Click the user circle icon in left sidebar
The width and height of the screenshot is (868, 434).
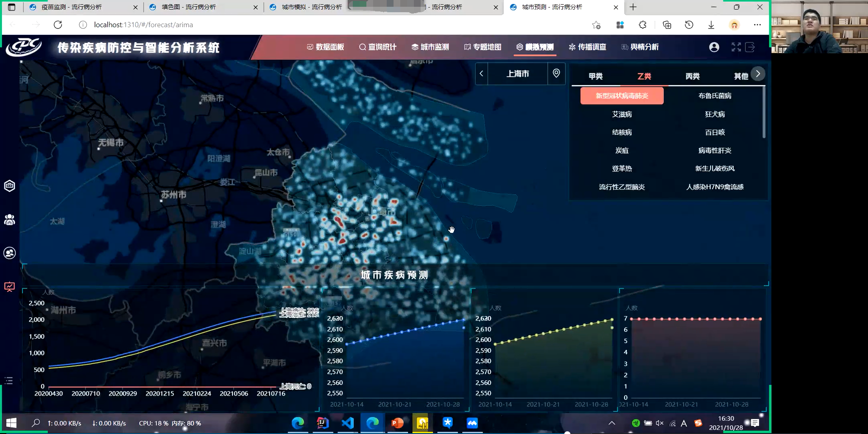pos(9,253)
